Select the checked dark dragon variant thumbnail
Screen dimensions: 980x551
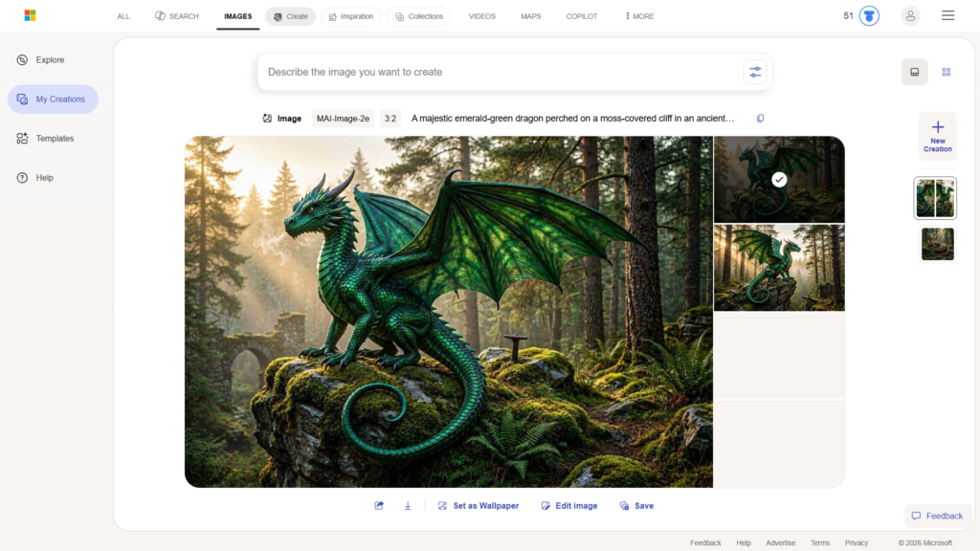(779, 179)
